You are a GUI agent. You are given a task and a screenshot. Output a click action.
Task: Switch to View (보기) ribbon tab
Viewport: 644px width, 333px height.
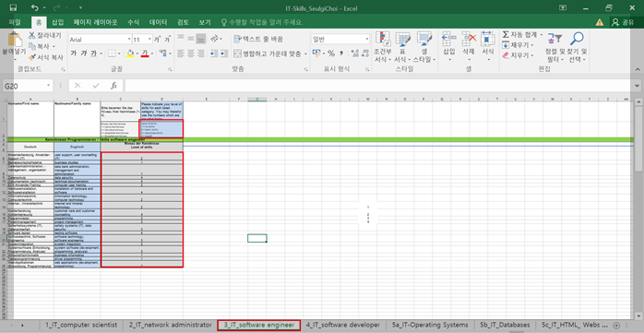point(205,22)
